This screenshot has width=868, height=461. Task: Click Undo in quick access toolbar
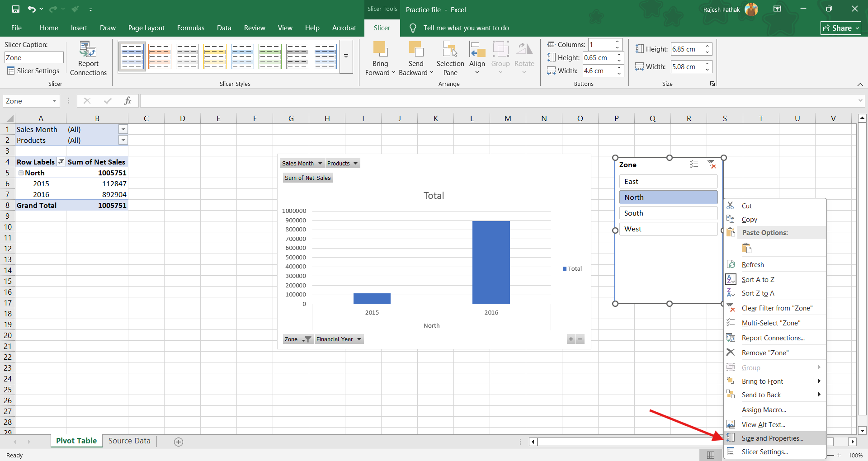pos(31,9)
